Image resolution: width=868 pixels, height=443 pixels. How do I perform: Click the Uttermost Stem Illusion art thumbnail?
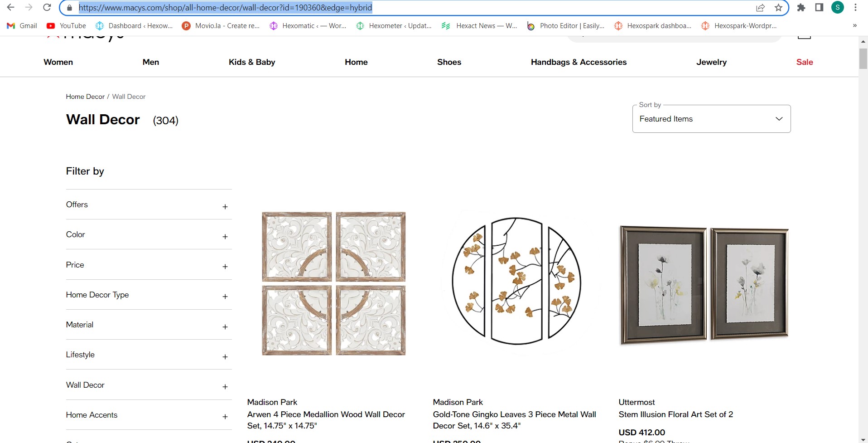[x=703, y=284]
